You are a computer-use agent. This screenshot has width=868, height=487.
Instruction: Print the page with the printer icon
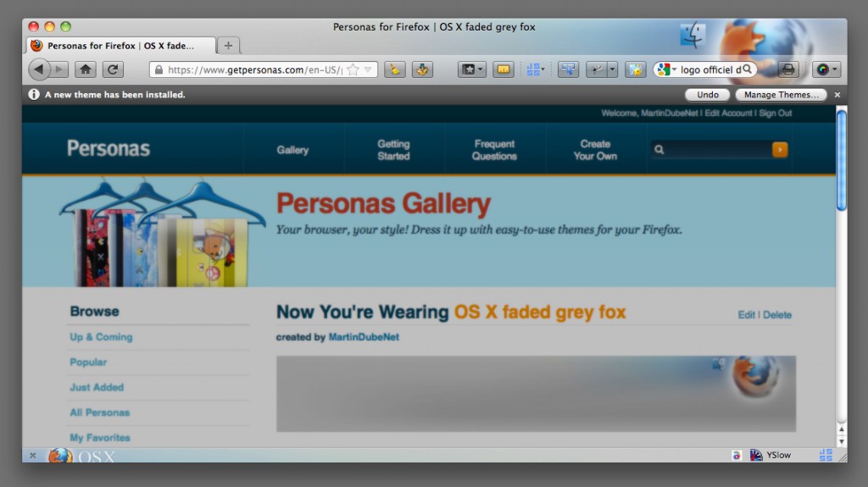tap(788, 69)
